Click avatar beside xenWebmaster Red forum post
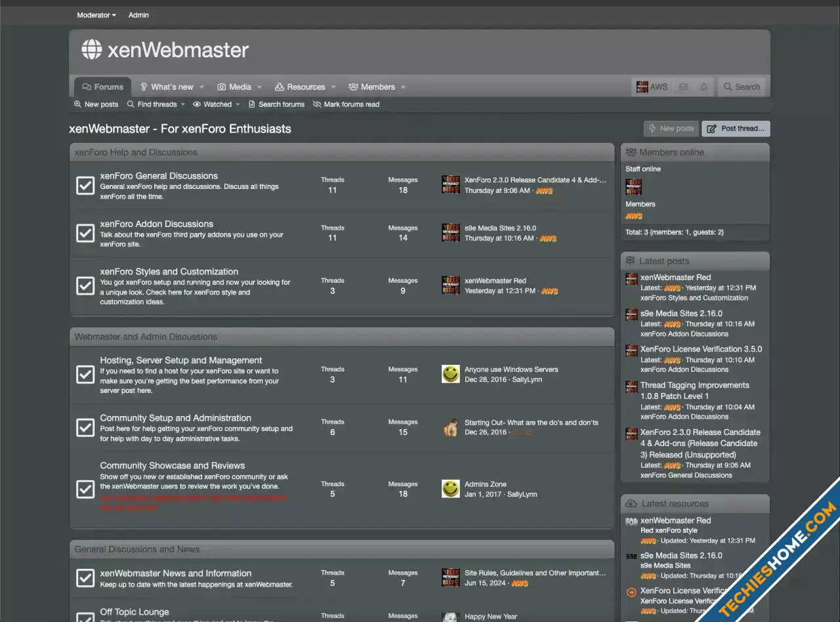 451,285
